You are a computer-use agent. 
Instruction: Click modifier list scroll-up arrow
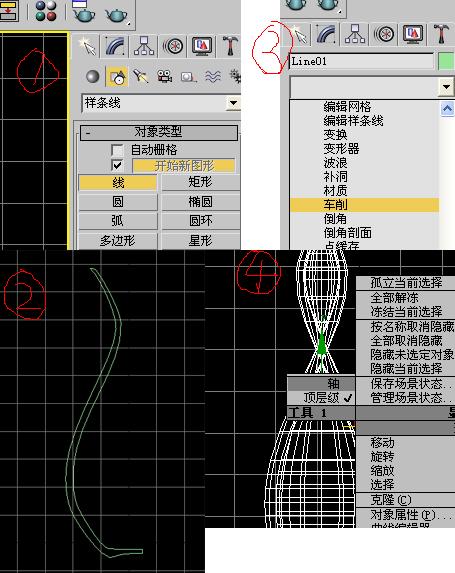(x=447, y=109)
